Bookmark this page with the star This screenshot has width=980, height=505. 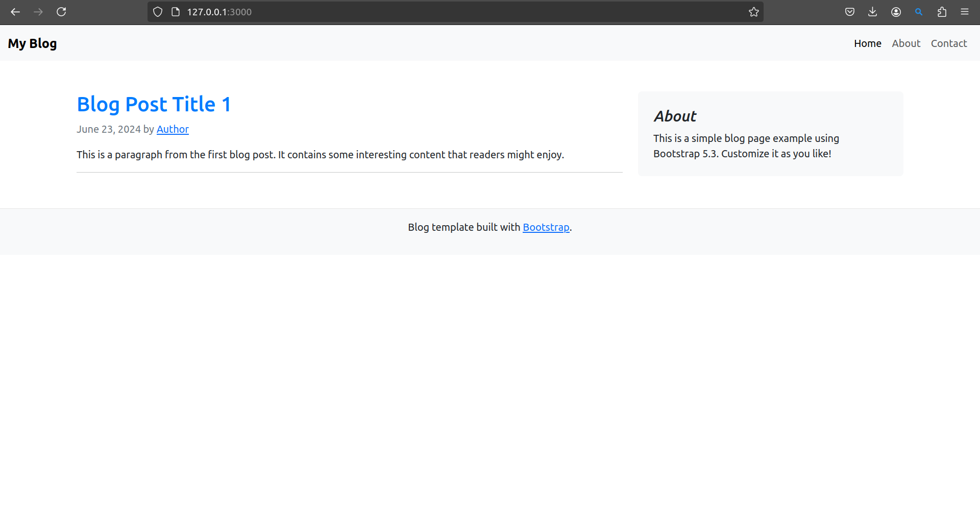(753, 12)
